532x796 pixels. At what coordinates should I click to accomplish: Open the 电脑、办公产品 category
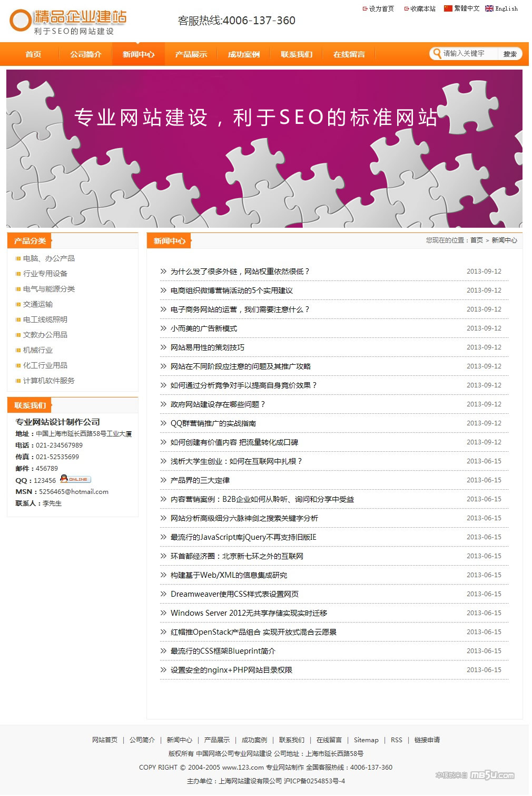click(48, 258)
